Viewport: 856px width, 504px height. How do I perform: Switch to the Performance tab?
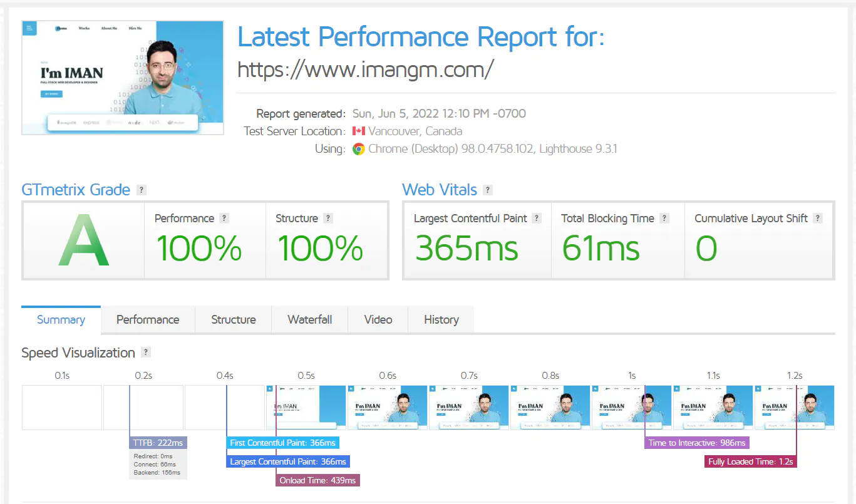click(148, 319)
